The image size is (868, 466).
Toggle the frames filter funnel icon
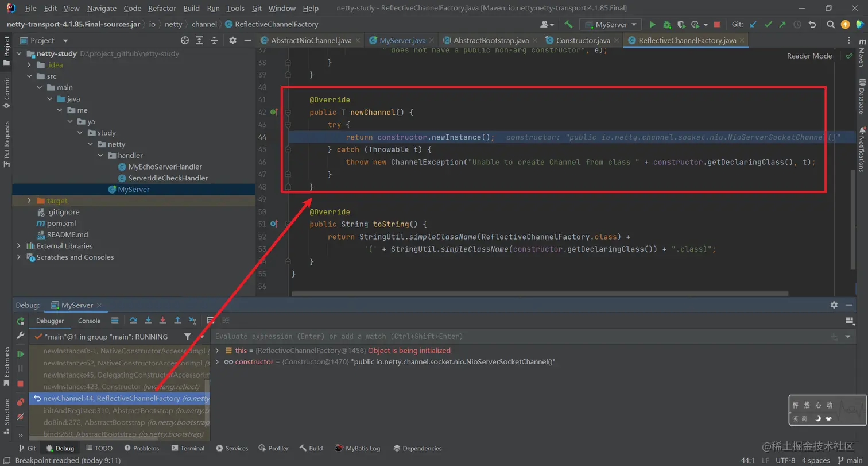point(188,337)
